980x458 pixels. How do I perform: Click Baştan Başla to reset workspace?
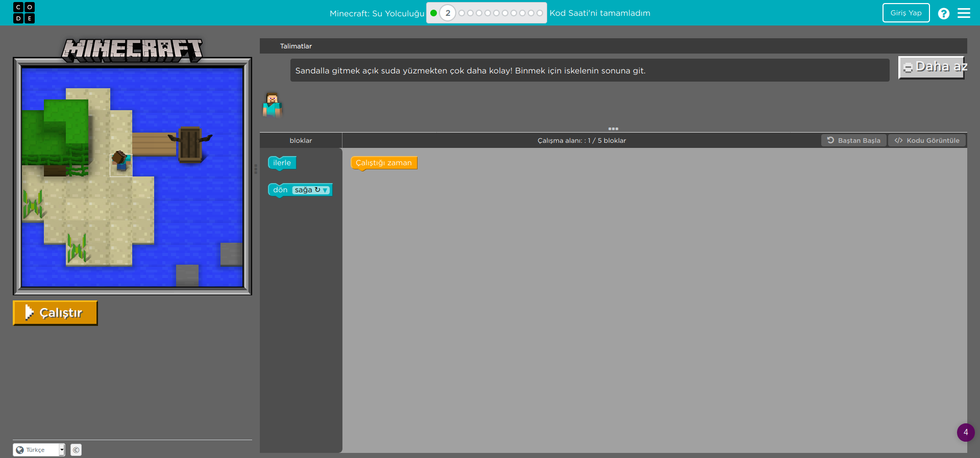(854, 140)
